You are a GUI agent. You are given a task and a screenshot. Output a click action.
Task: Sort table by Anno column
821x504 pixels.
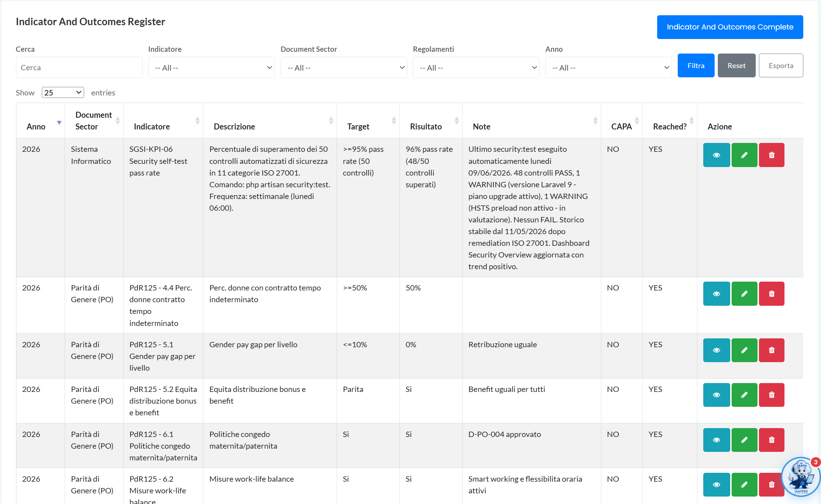pyautogui.click(x=40, y=121)
